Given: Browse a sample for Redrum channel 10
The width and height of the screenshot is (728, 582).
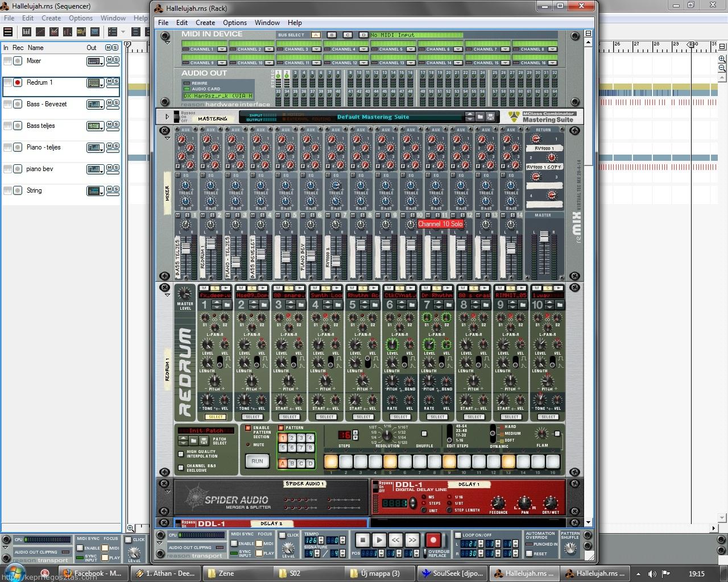Looking at the screenshot, I should pos(560,305).
